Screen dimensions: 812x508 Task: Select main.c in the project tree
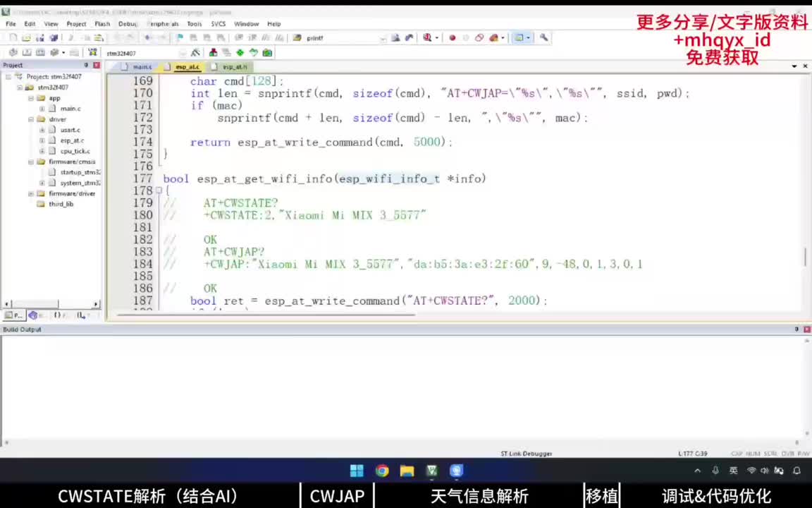coord(70,109)
